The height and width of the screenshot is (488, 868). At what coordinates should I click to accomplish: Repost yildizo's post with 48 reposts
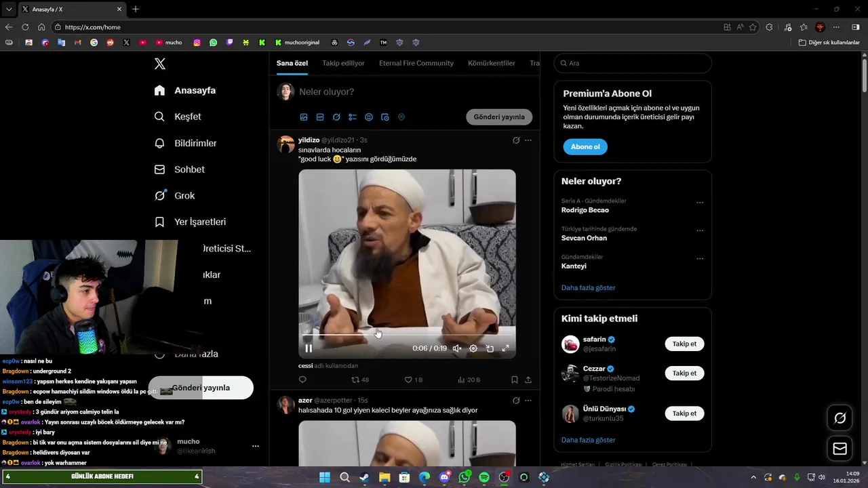[x=359, y=380]
